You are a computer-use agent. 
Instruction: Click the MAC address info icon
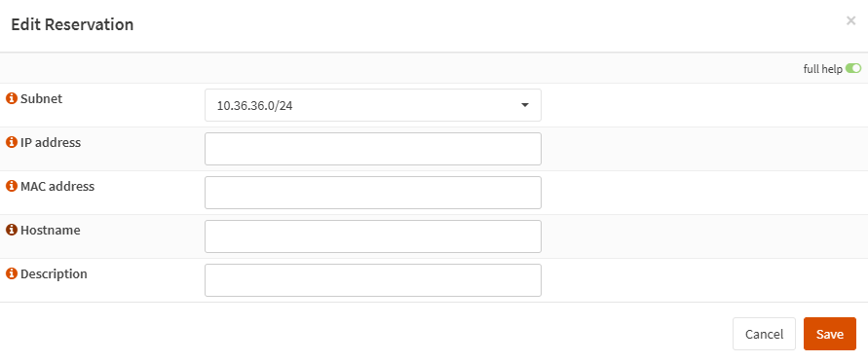11,186
